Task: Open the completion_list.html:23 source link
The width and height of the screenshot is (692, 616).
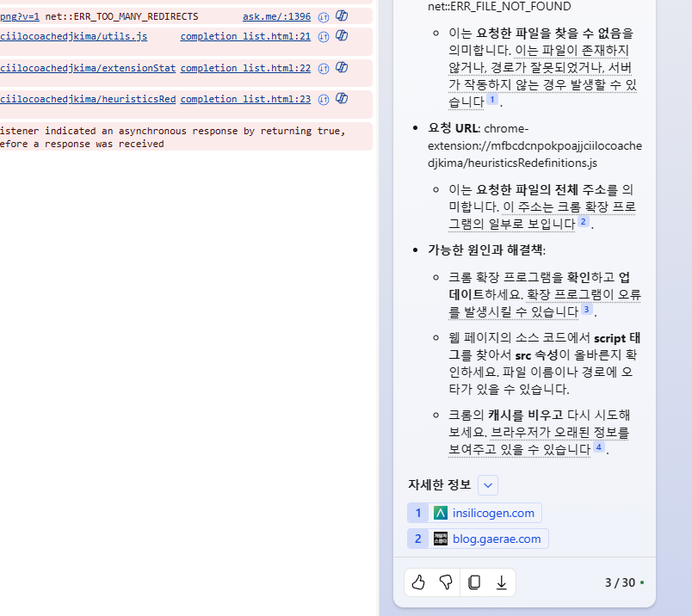Action: (245, 99)
